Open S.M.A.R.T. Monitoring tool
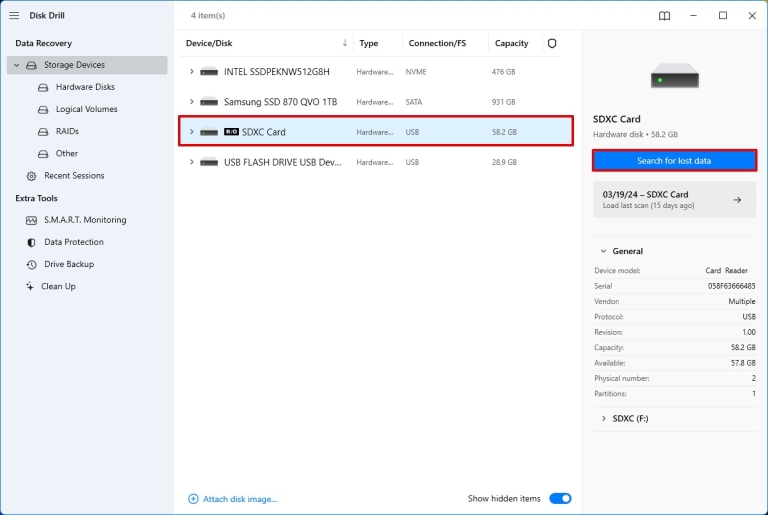The width and height of the screenshot is (768, 515). pos(87,220)
